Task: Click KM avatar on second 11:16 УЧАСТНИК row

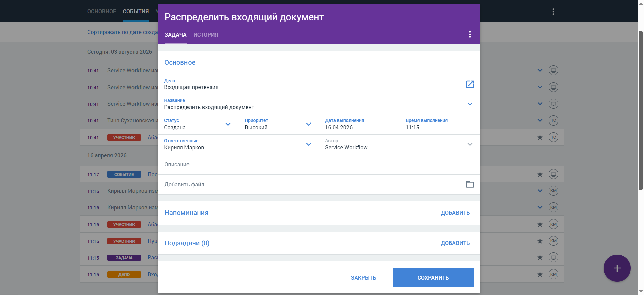Action: coord(553,241)
